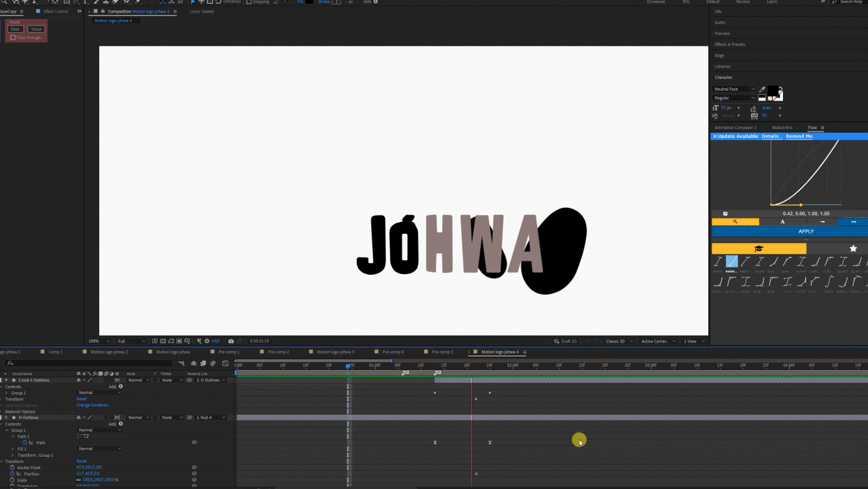The width and height of the screenshot is (868, 489).
Task: Toggle the Position property stopwatch
Action: pyautogui.click(x=12, y=473)
